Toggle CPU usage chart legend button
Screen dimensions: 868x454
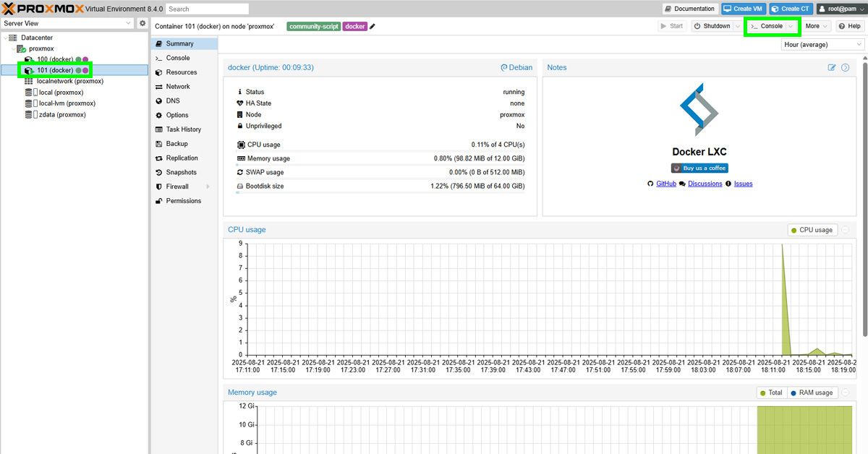click(813, 230)
